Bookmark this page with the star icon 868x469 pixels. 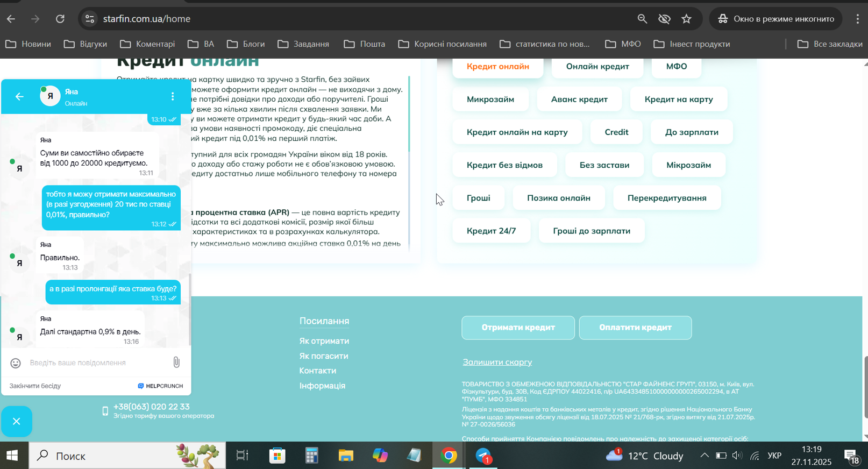pos(686,19)
